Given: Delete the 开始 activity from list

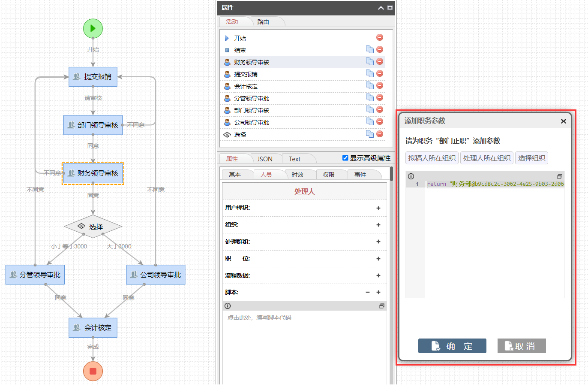Looking at the screenshot, I should [x=380, y=38].
